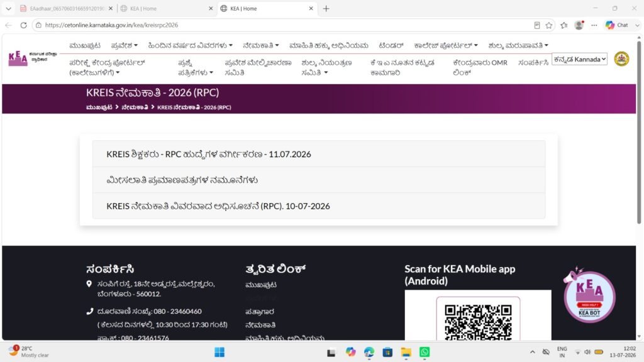Viewport: 644px width, 362px height.
Task: Open KREIS ಶಿಕ್ಷಕರು - RPC ಹುದ್ದೆಗಳ ವರ್ಗೀಕರಣ link
Action: 209,155
